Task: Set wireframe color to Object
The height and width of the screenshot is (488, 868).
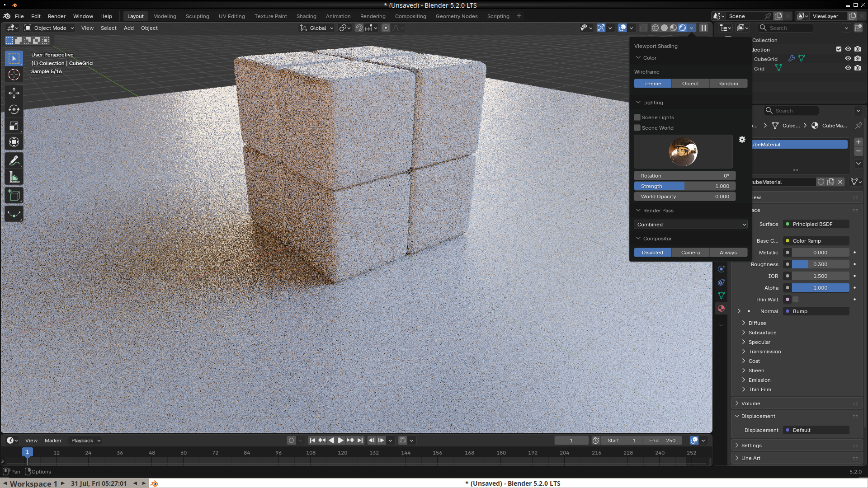Action: 690,84
